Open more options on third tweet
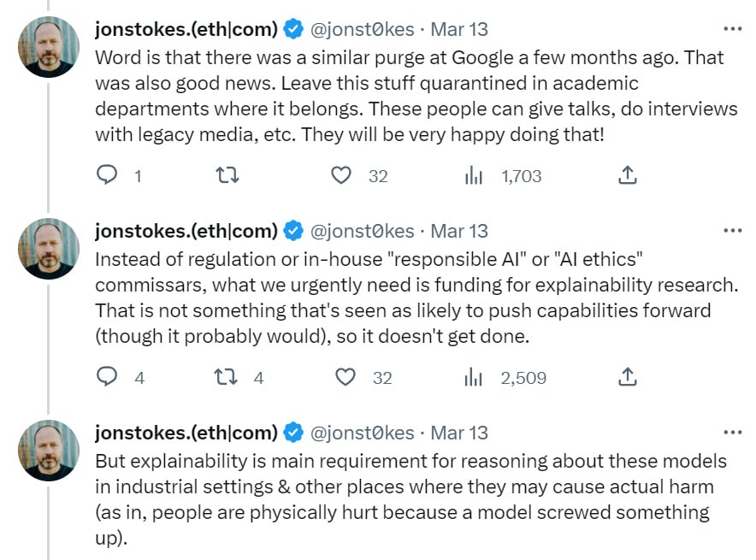 point(733,433)
